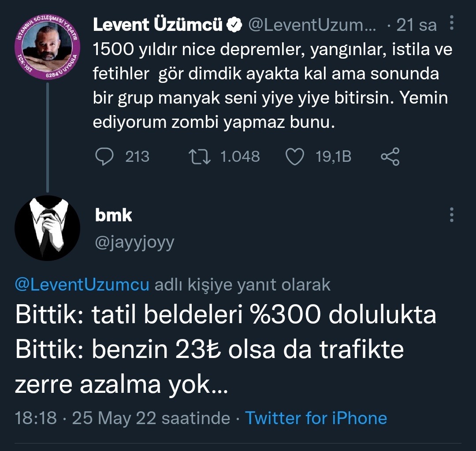
Task: Open three-dot menu on Levent Üzümcü's tweet
Action: pos(452,25)
